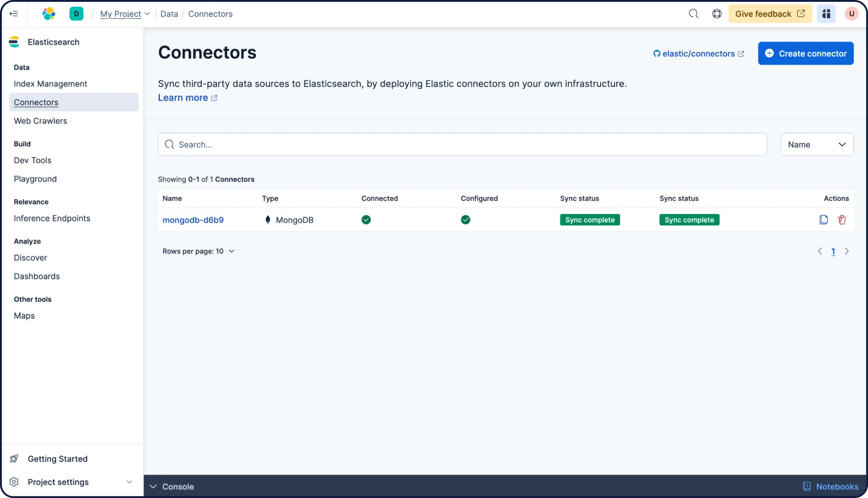The width and height of the screenshot is (868, 498).
Task: Open Dev Tools
Action: tap(33, 160)
